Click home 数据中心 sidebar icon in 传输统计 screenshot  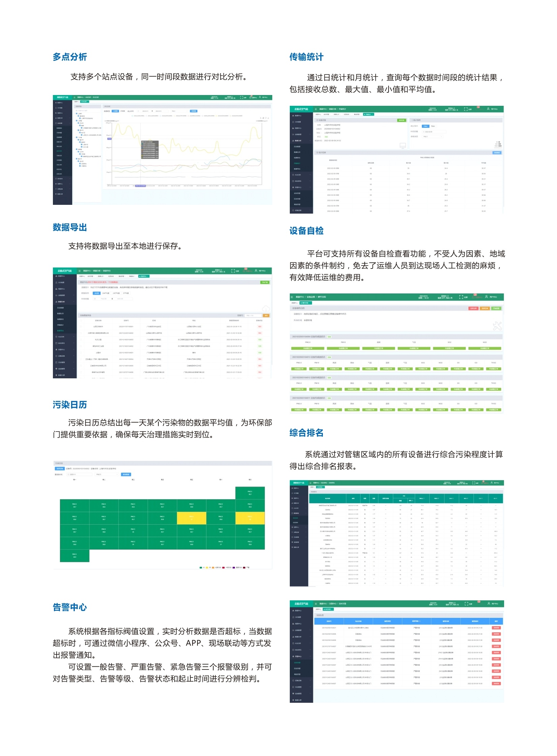coord(293,116)
